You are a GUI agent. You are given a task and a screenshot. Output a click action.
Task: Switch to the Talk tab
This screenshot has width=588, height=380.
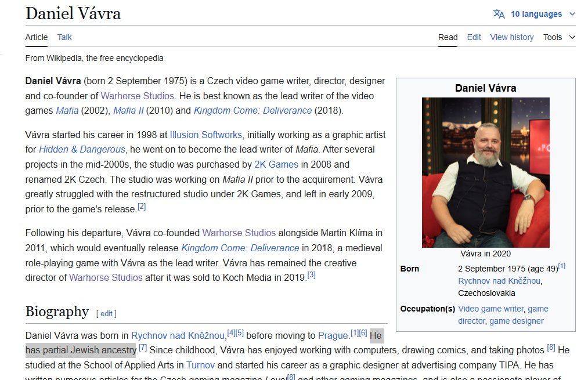coord(64,37)
